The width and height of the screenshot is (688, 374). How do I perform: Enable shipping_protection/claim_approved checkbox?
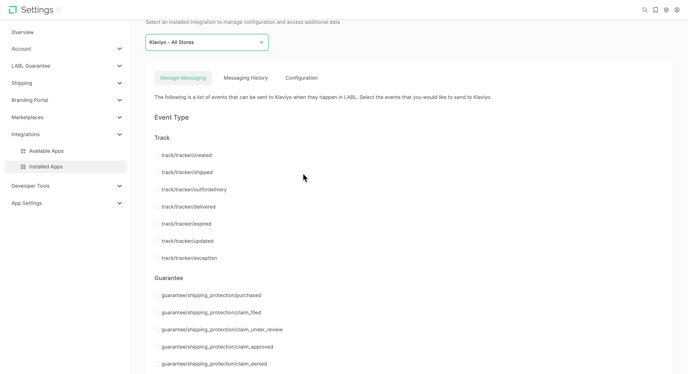tap(157, 346)
